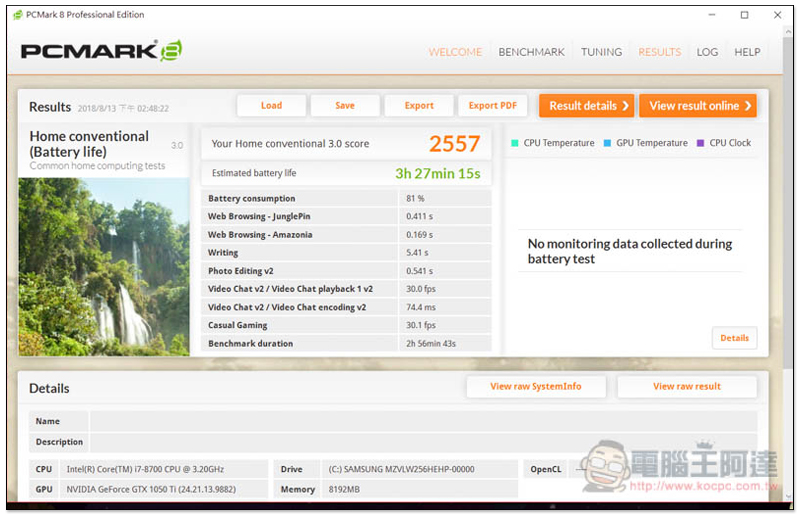The width and height of the screenshot is (800, 516).
Task: Open the TUNING tab
Action: coord(602,52)
